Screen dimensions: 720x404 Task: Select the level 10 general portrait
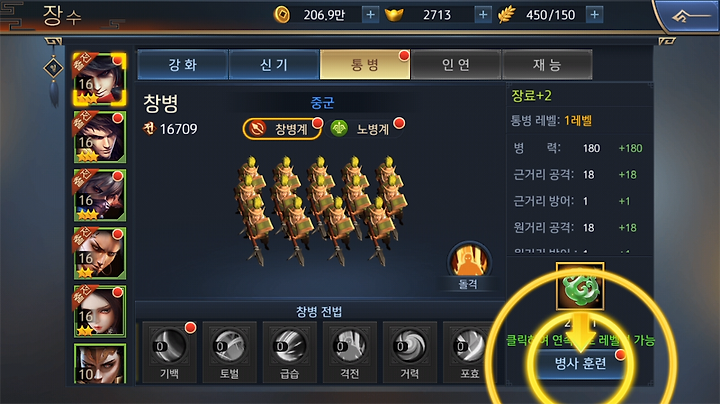(x=100, y=364)
